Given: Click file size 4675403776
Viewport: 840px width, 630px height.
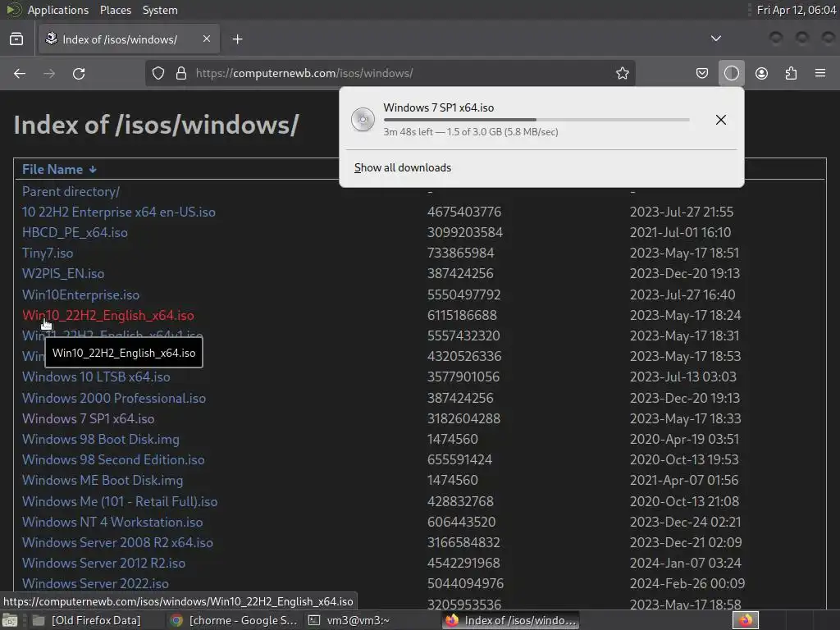Looking at the screenshot, I should (464, 212).
